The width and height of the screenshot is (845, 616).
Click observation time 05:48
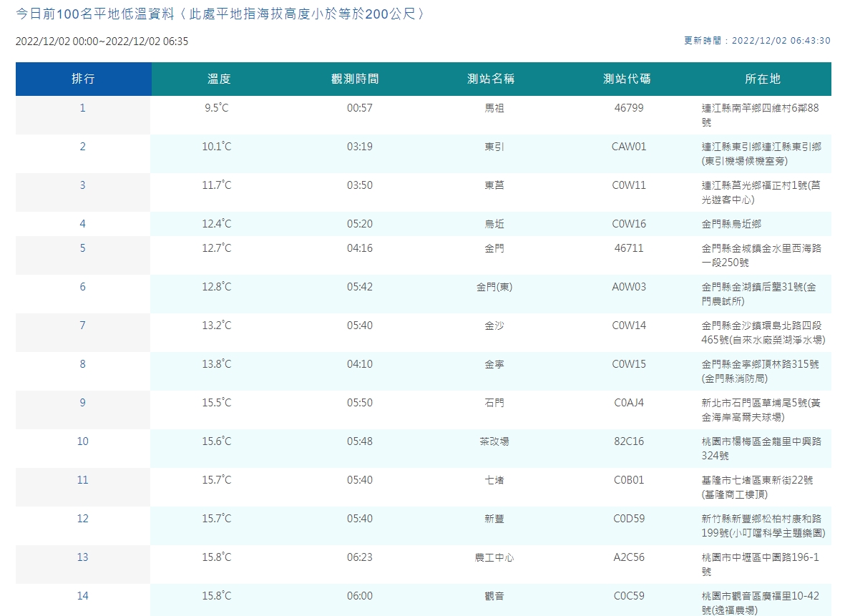click(x=359, y=441)
